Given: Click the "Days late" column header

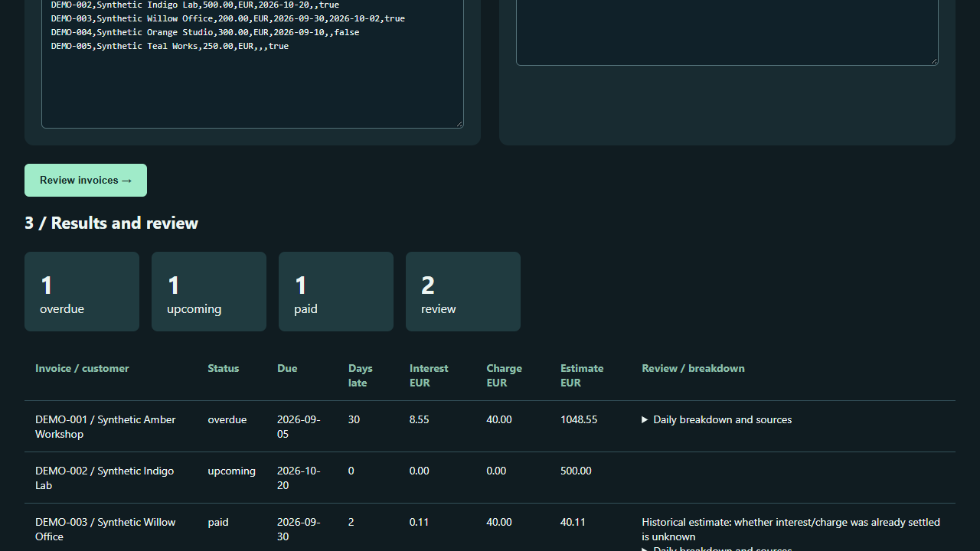Looking at the screenshot, I should 361,375.
